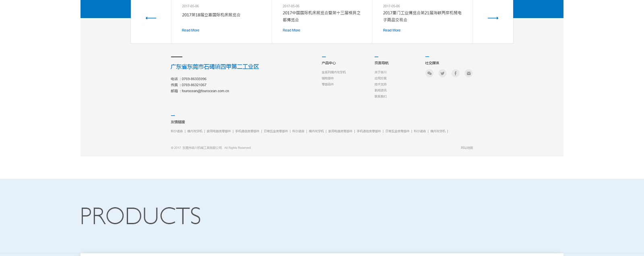The width and height of the screenshot is (644, 256).
Task: Open the Facebook social media icon
Action: click(x=455, y=73)
